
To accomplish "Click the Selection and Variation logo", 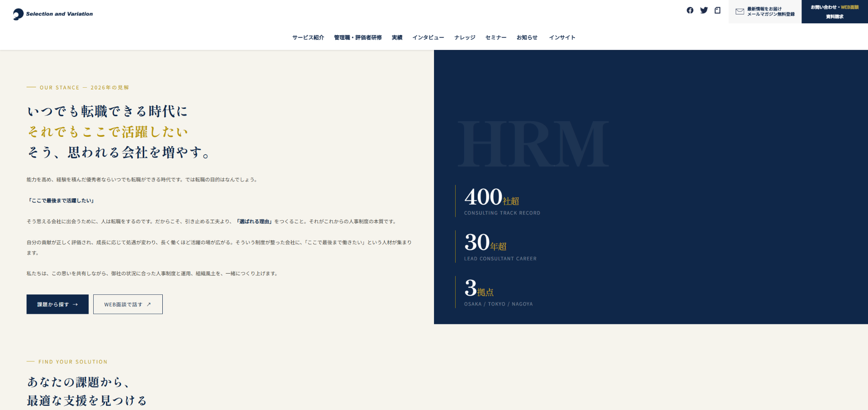I will click(x=53, y=14).
